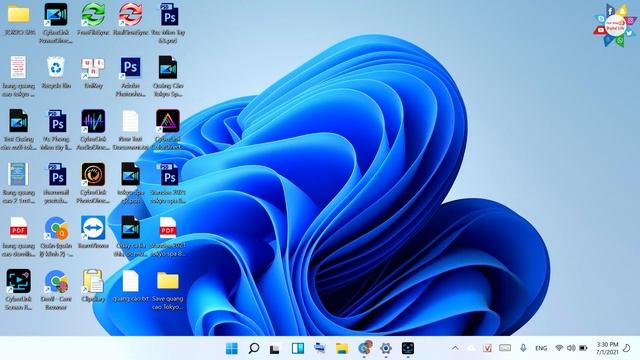Screen dimensions: 640x360
Task: Open the red RealTimeSync shortcut
Action: pyautogui.click(x=131, y=15)
